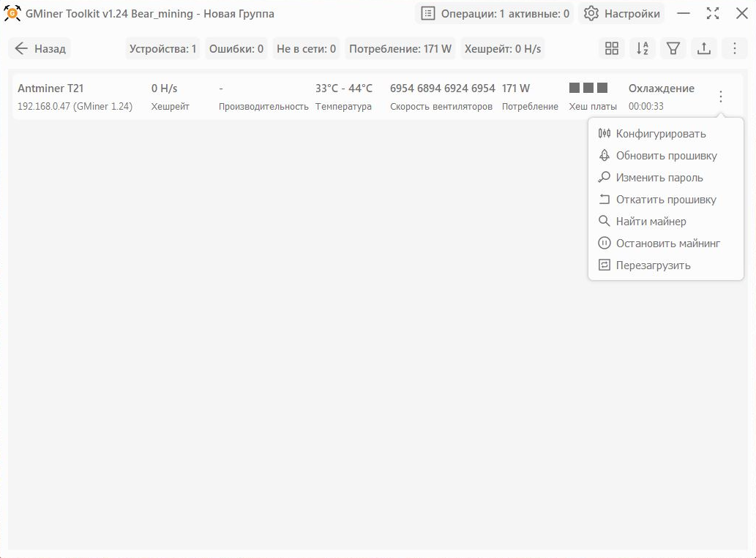Image resolution: width=756 pixels, height=558 pixels.
Task: Click the GMiner pickaxe app logo
Action: pyautogui.click(x=12, y=13)
